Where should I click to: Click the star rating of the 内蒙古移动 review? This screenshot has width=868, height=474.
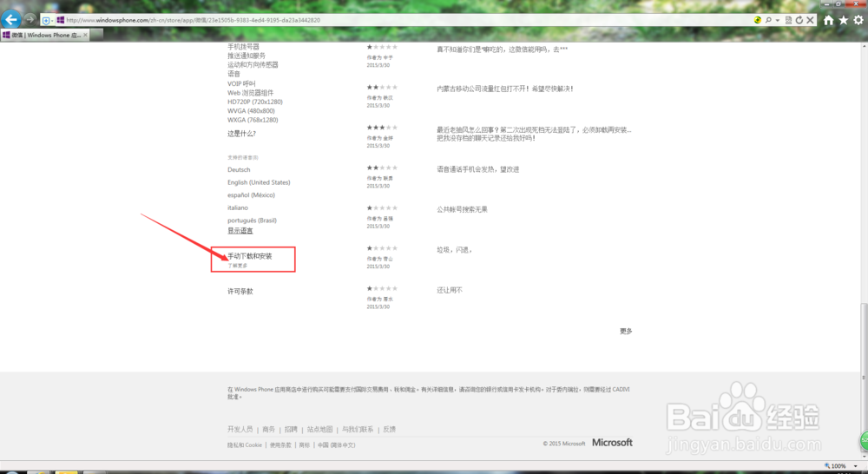382,88
